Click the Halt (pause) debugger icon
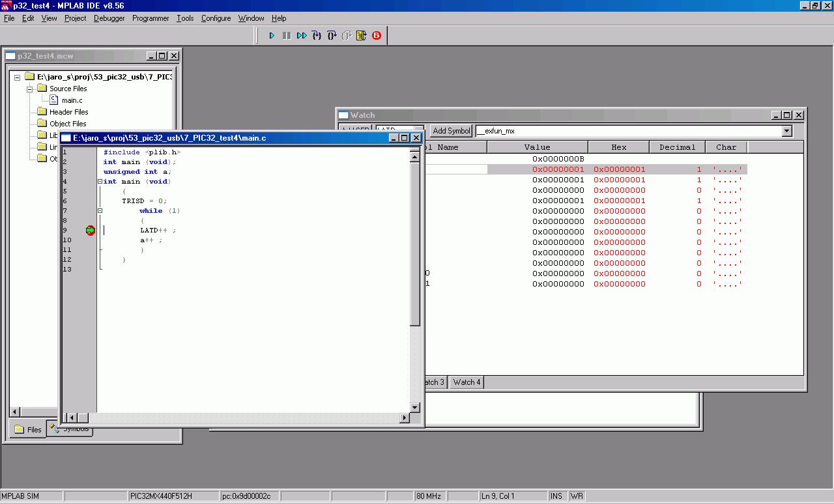This screenshot has width=834, height=504. click(x=287, y=36)
